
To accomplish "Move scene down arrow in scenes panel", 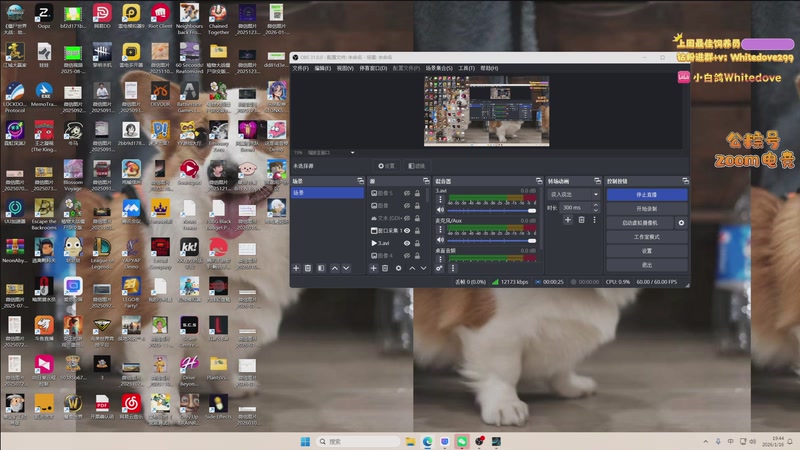I will click(x=346, y=268).
